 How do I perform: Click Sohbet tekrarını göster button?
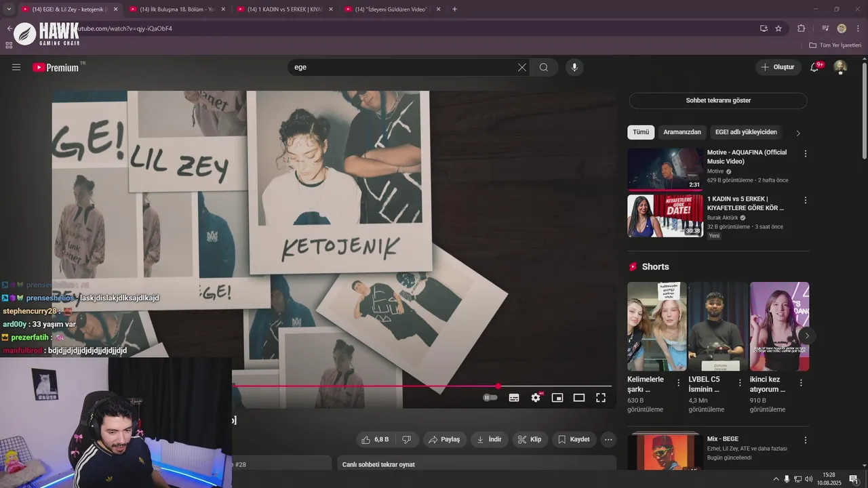pos(718,100)
